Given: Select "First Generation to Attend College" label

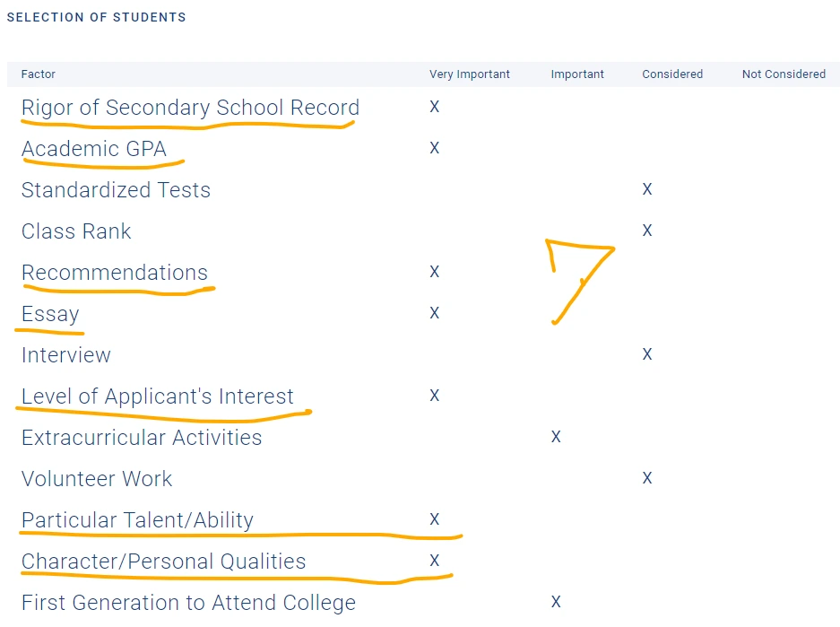Looking at the screenshot, I should [188, 603].
